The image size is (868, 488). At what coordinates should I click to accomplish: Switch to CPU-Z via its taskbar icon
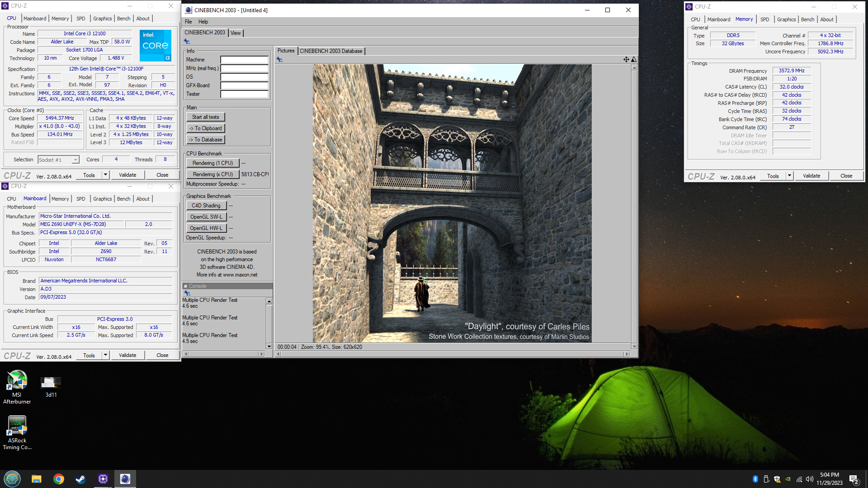[103, 479]
